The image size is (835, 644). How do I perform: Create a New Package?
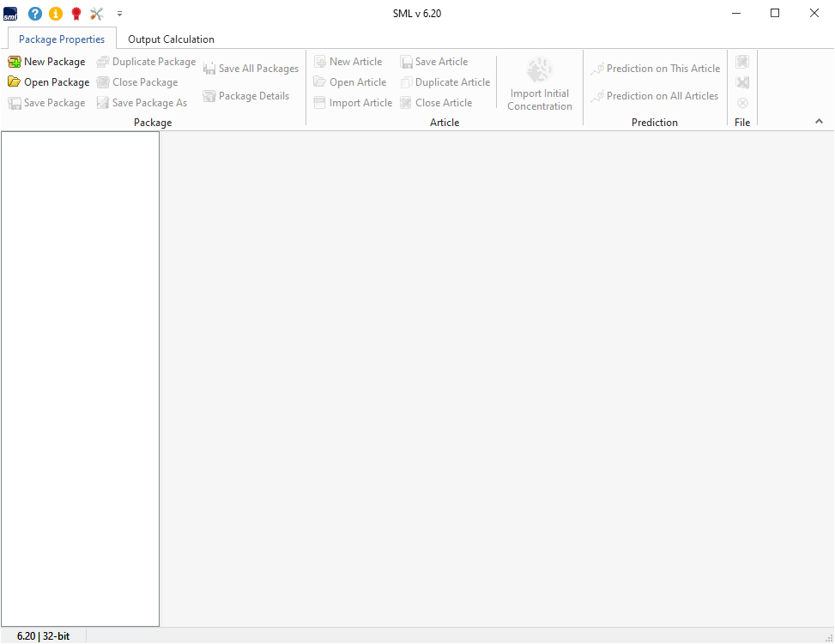click(47, 62)
